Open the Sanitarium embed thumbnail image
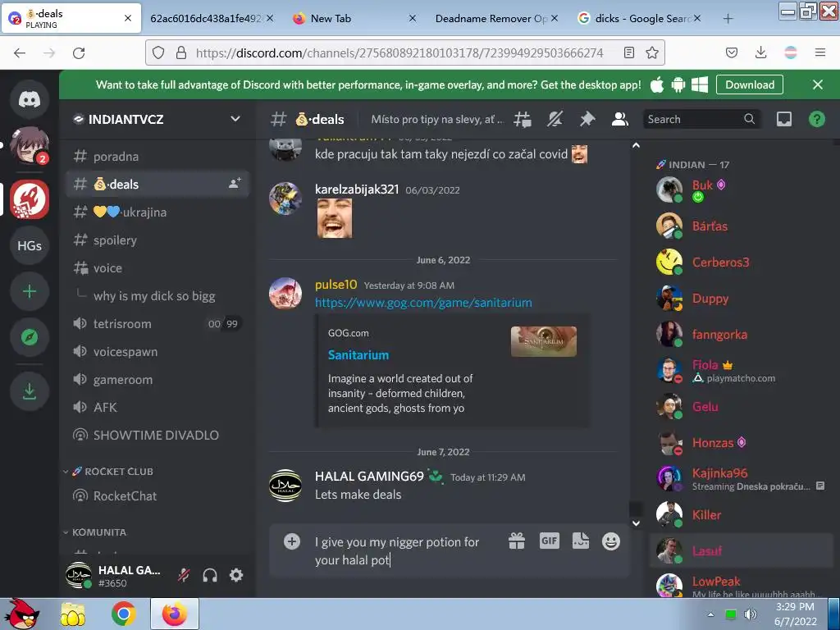Screen dimensions: 840x630 (544, 341)
